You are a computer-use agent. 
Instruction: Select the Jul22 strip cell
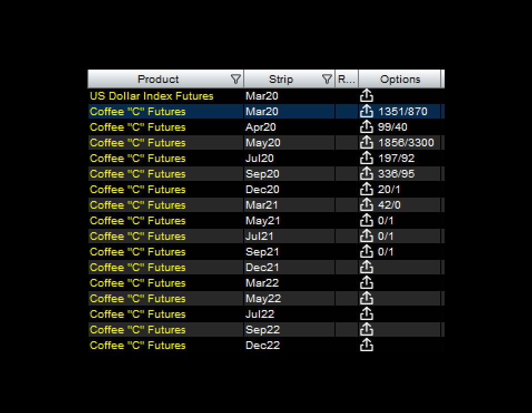click(x=289, y=314)
